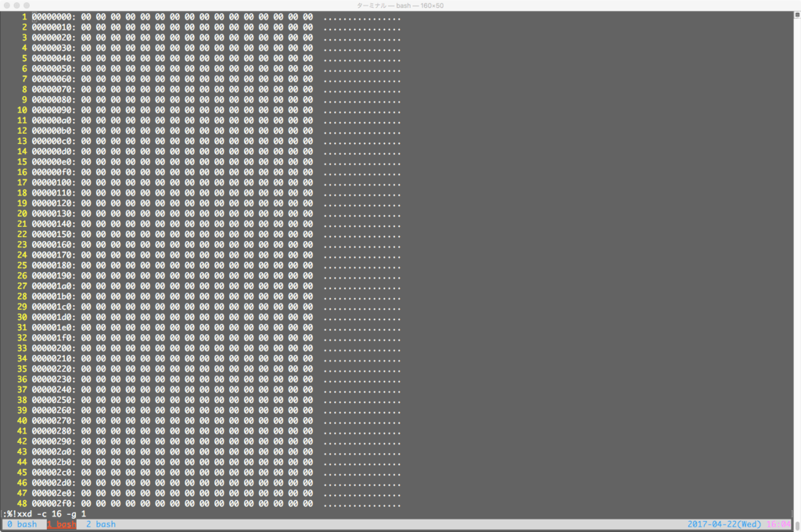Click offset 00000150: on line 22
Screen dimensions: 801x532
(54, 234)
